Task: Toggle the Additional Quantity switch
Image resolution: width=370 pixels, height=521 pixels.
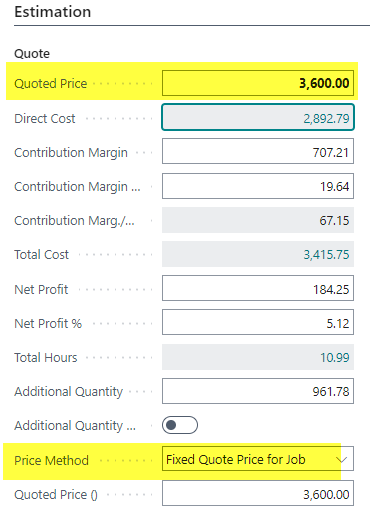Action: (x=180, y=425)
